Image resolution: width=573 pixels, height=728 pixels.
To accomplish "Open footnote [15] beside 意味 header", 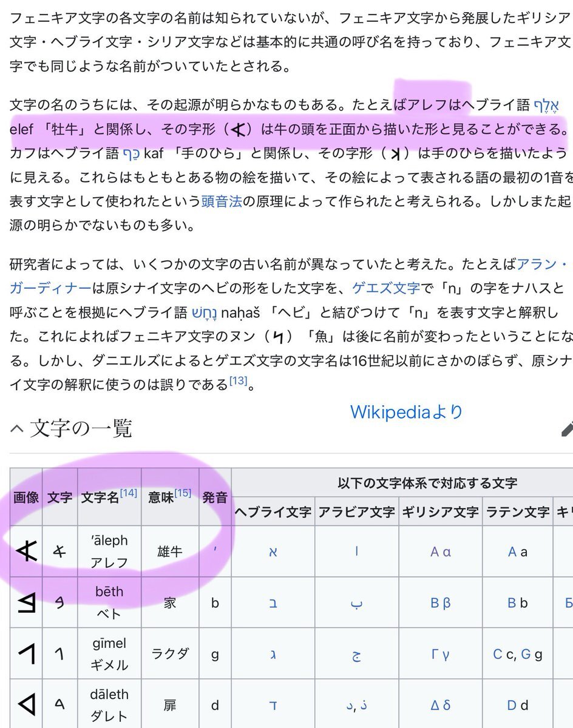I will [x=183, y=493].
